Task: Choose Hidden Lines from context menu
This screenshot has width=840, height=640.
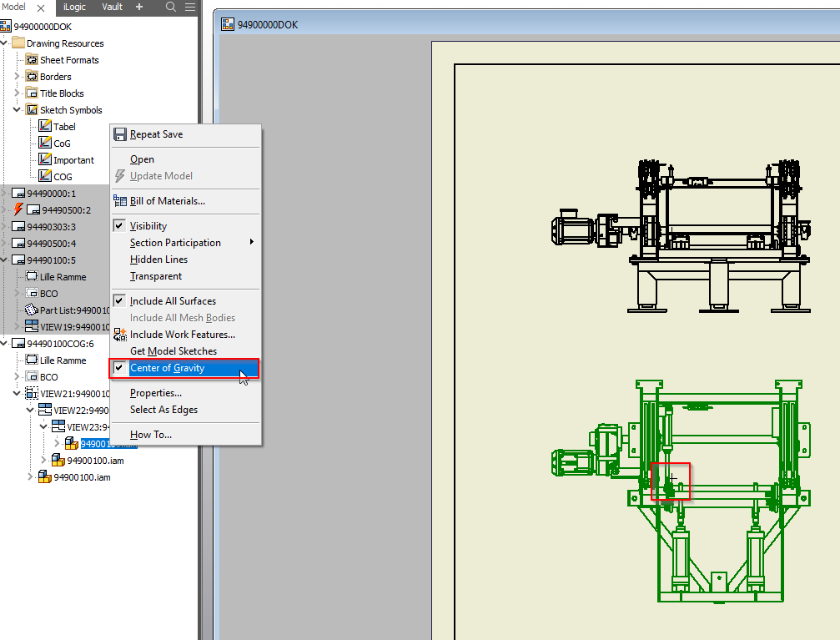Action: click(158, 260)
